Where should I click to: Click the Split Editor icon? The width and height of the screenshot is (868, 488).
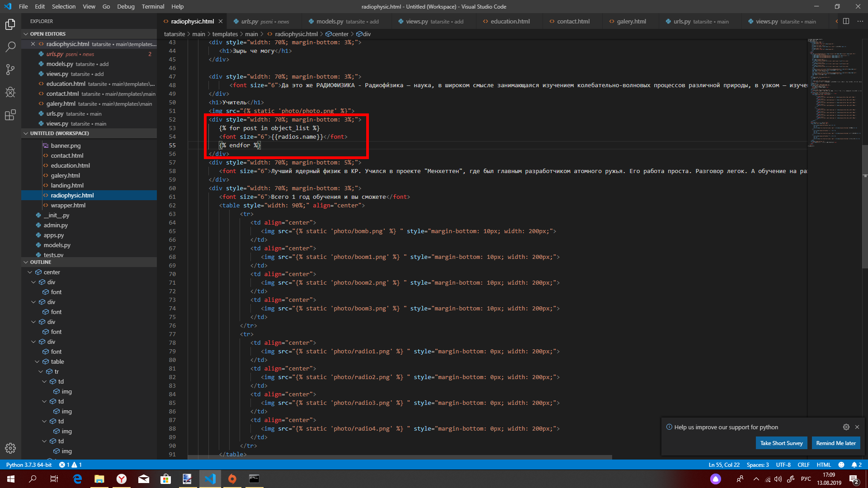click(x=846, y=21)
